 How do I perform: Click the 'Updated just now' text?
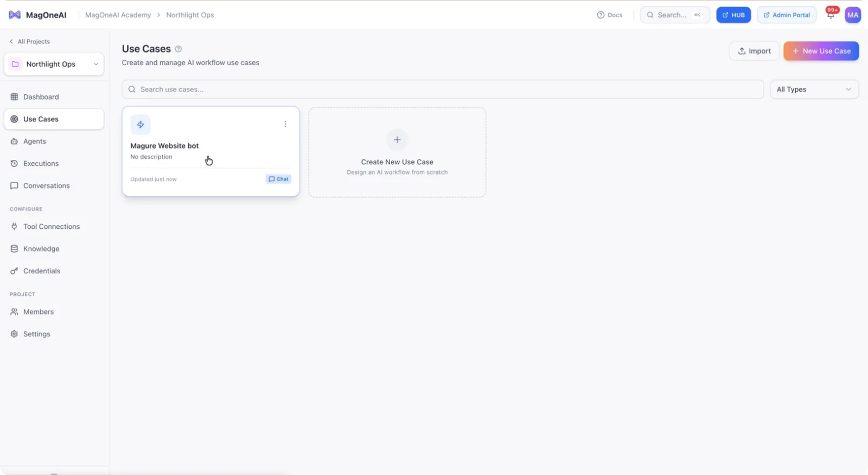coord(154,179)
